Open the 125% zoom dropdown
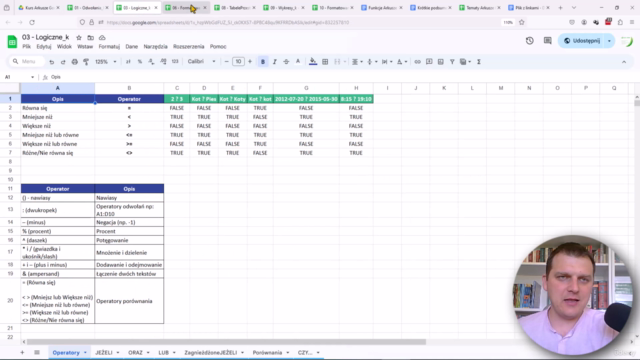The height and width of the screenshot is (360, 640). (106, 62)
